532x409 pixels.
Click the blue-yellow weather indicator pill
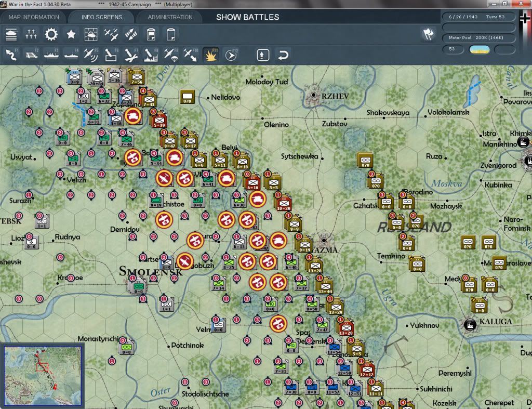[x=479, y=49]
